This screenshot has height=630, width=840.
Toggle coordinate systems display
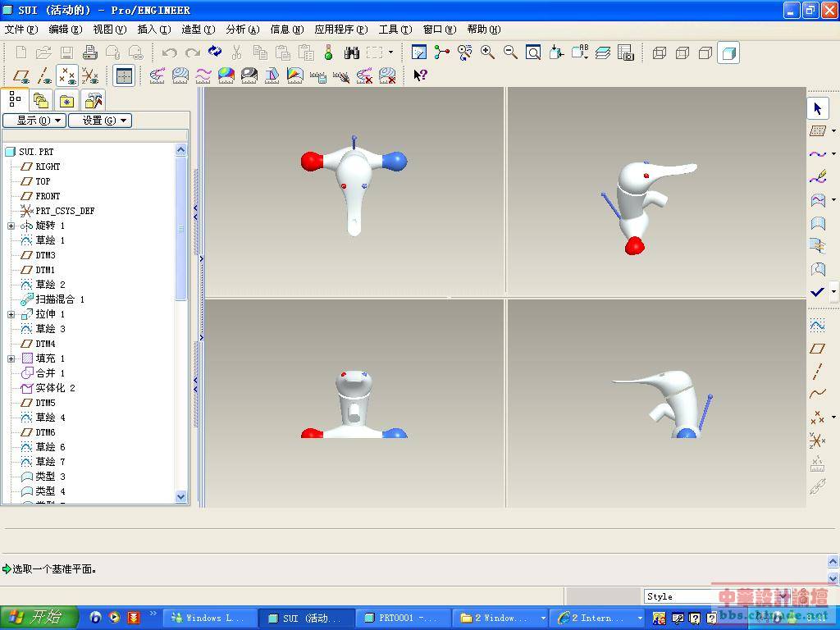(90, 76)
